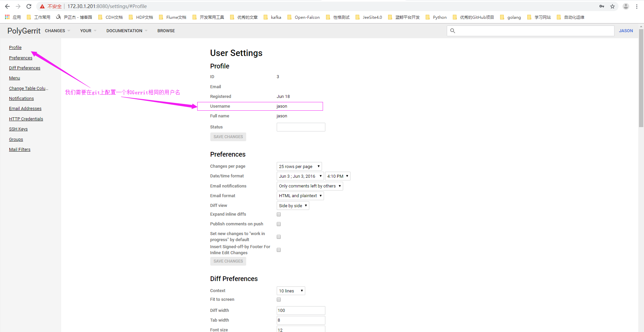Open the golang bookmark folder
Viewport: 644px width, 332px height.
pyautogui.click(x=511, y=17)
